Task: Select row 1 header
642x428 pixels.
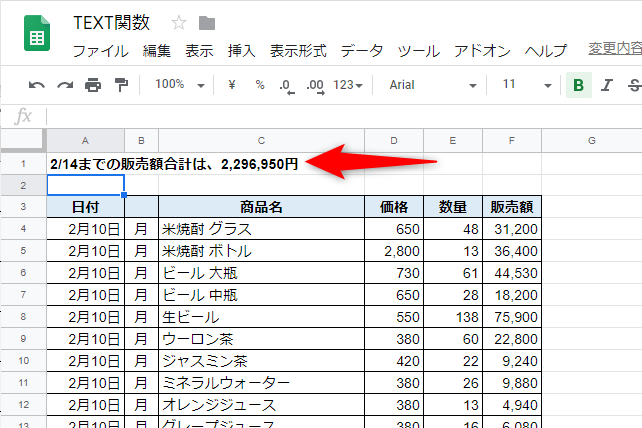Action: coord(23,164)
